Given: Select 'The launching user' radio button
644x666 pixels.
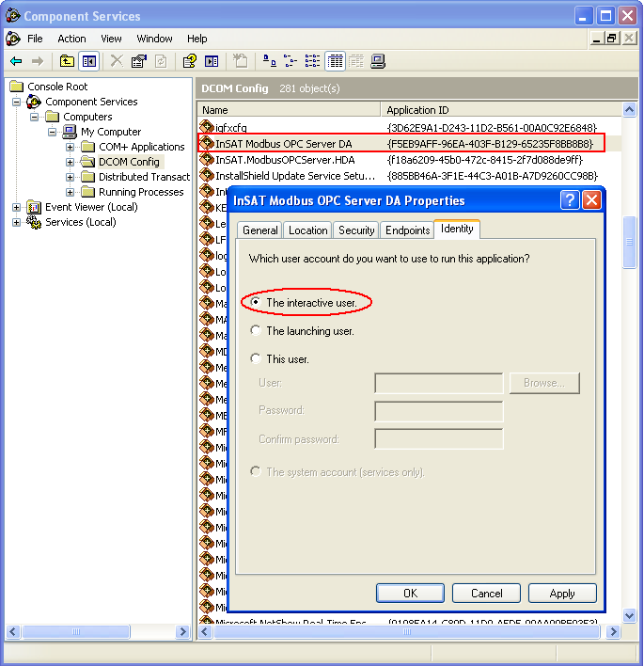Looking at the screenshot, I should click(256, 330).
